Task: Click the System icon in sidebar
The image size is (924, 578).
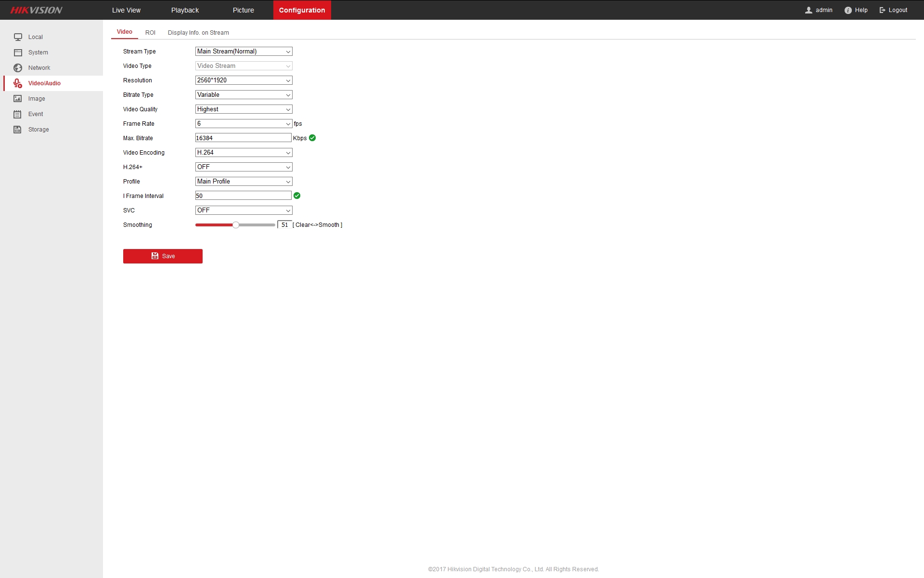Action: (18, 53)
